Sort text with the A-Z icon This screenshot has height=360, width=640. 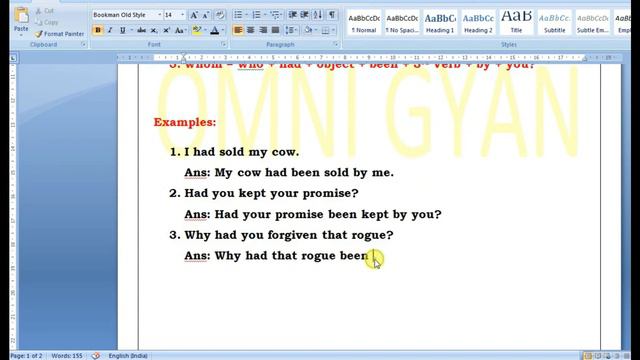coord(318,15)
